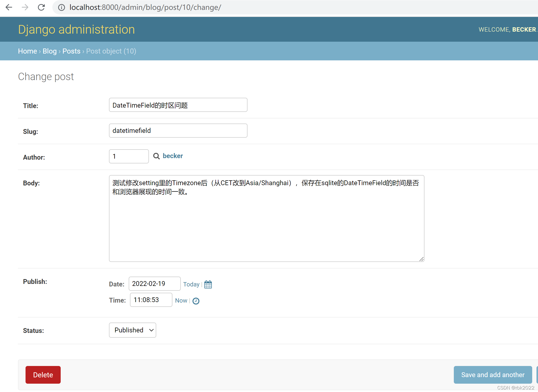
Task: Open the Status dropdown showing Published
Action: [x=132, y=330]
